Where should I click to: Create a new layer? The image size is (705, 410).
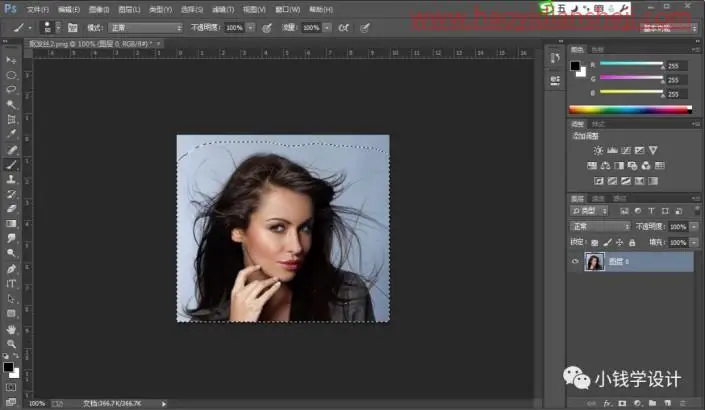(668, 403)
